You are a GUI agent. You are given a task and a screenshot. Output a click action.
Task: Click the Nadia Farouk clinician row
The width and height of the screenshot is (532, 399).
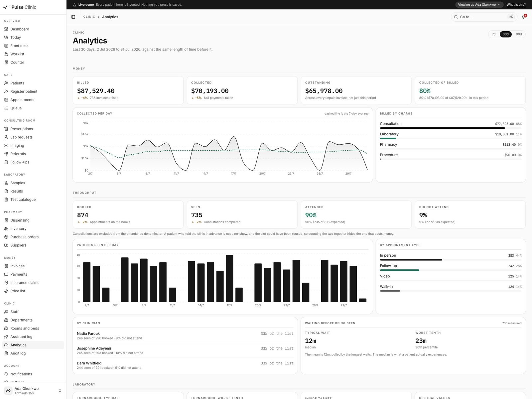185,335
